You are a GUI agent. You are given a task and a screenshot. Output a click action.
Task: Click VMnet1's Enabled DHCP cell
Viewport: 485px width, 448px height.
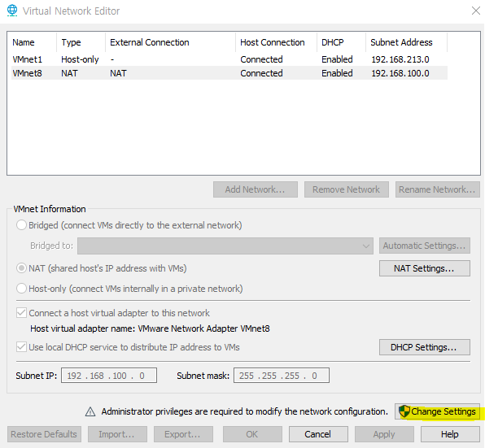pos(337,59)
